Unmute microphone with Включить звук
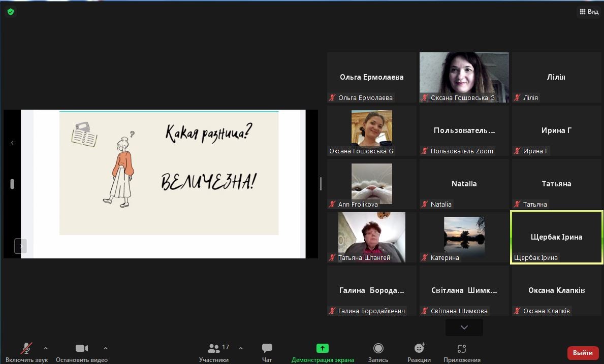 click(x=26, y=352)
